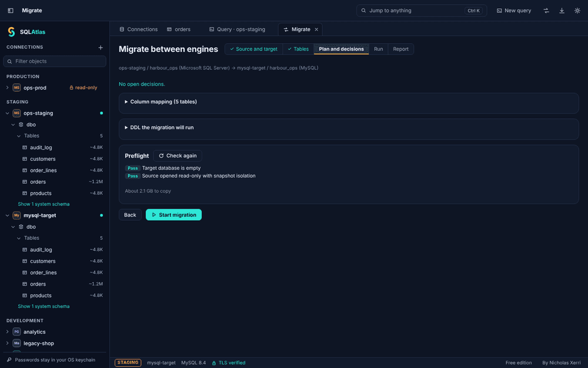The width and height of the screenshot is (588, 368).
Task: Click Check again in Preflight
Action: click(178, 156)
